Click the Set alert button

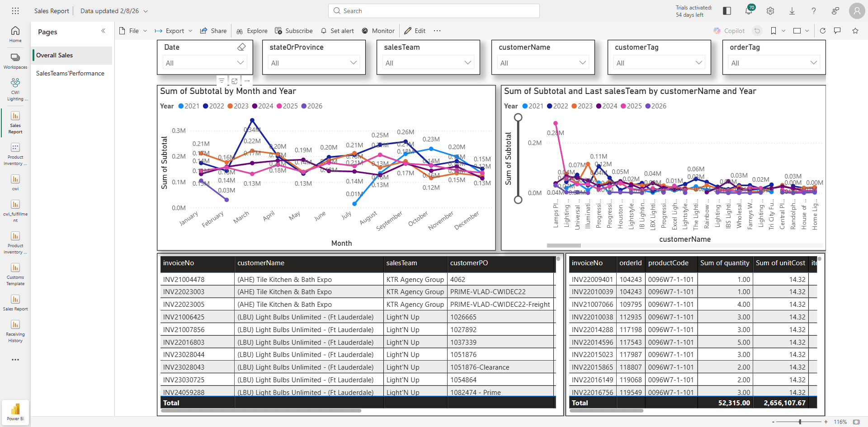[337, 31]
